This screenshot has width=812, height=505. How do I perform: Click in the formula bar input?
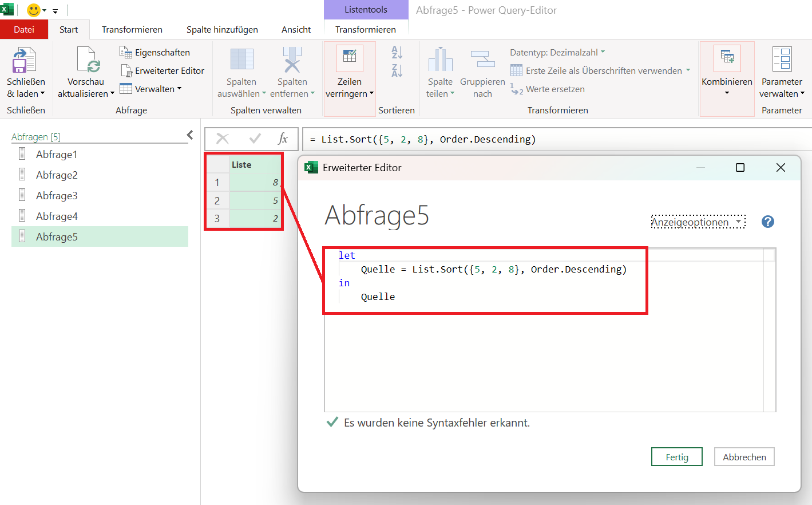tap(557, 139)
